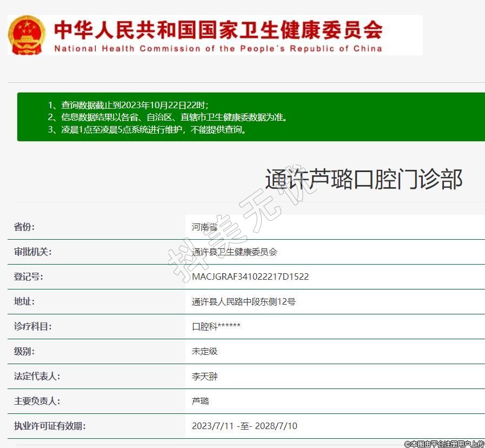The height and width of the screenshot is (448, 485).
Task: Click the 河南省 province value
Action: tap(204, 227)
